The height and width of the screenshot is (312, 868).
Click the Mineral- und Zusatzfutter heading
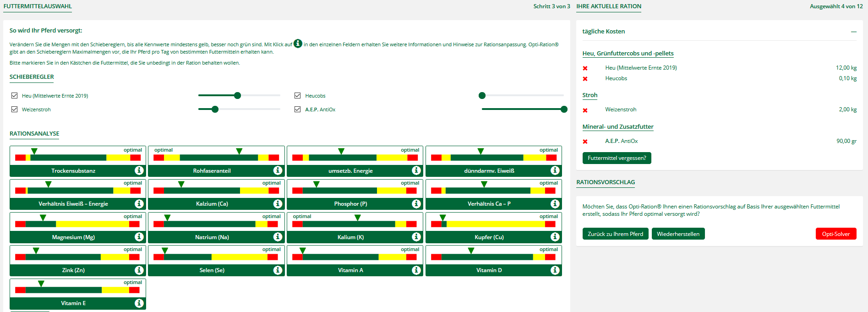617,127
